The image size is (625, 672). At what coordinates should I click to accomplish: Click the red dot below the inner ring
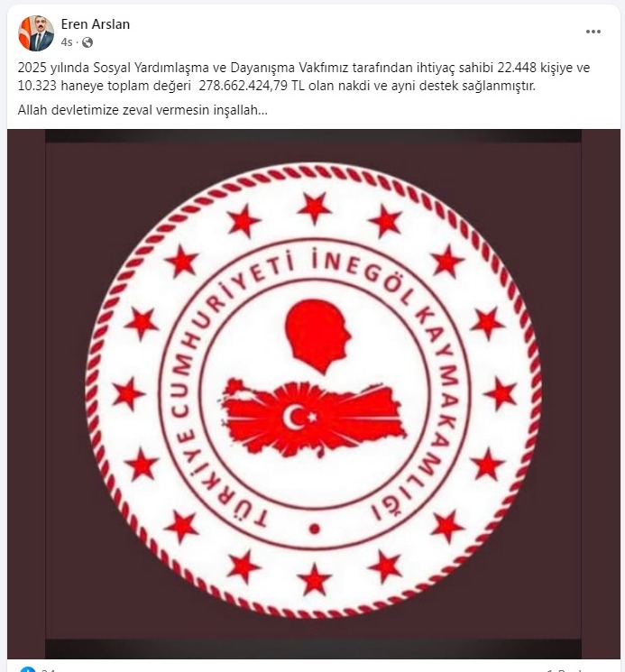pyautogui.click(x=315, y=529)
